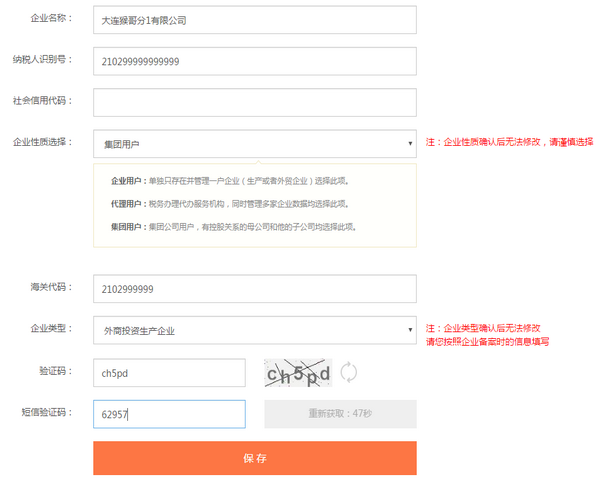Focus the 企业名称 input field
Screen dimensions: 600x480
(x=254, y=20)
